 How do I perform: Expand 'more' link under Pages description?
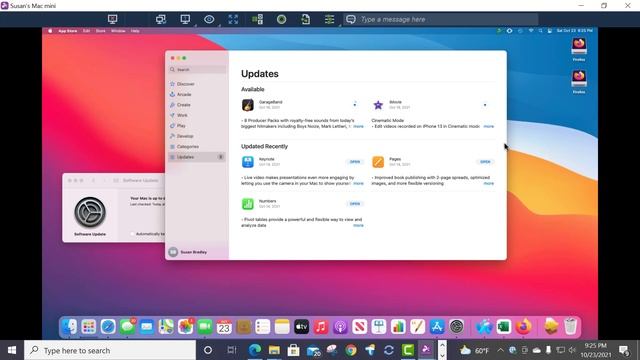[489, 184]
